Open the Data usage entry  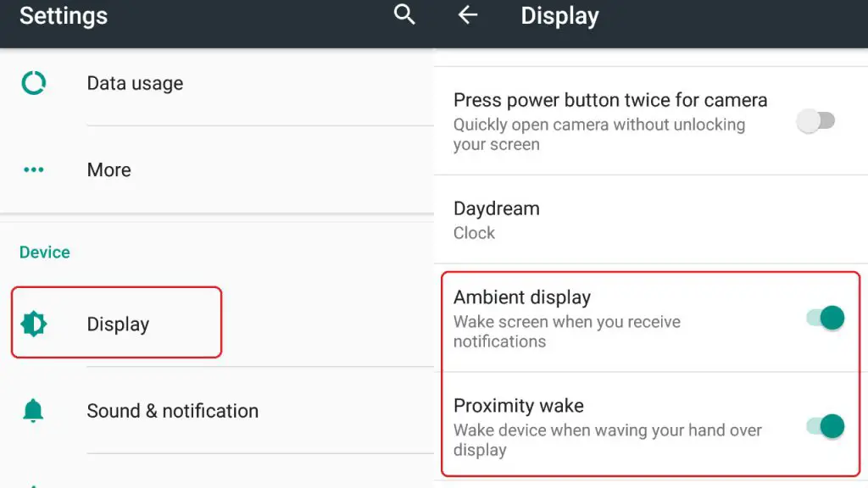click(217, 83)
